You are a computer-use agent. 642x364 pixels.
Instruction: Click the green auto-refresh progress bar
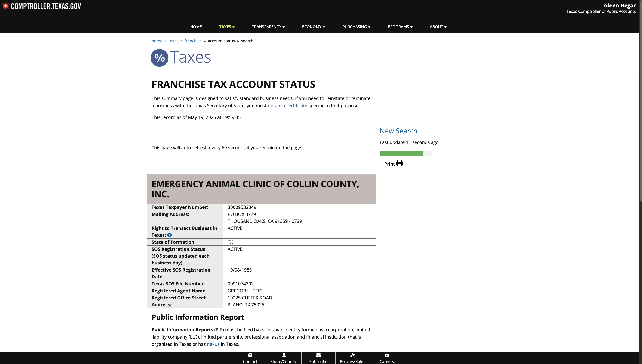(x=401, y=153)
